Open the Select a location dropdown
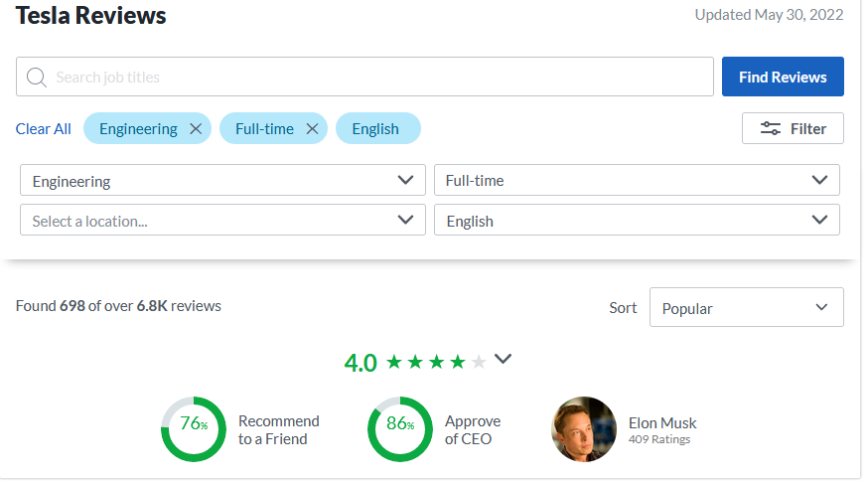The height and width of the screenshot is (482, 868). tap(222, 221)
